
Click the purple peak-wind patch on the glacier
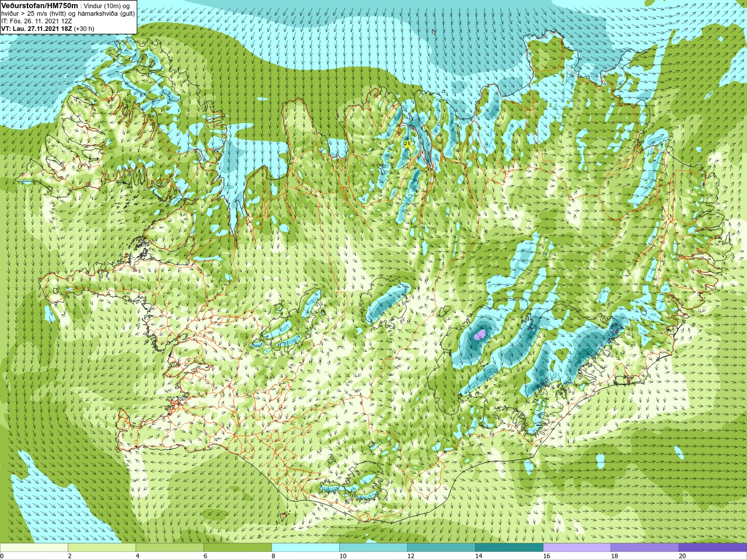pos(480,335)
